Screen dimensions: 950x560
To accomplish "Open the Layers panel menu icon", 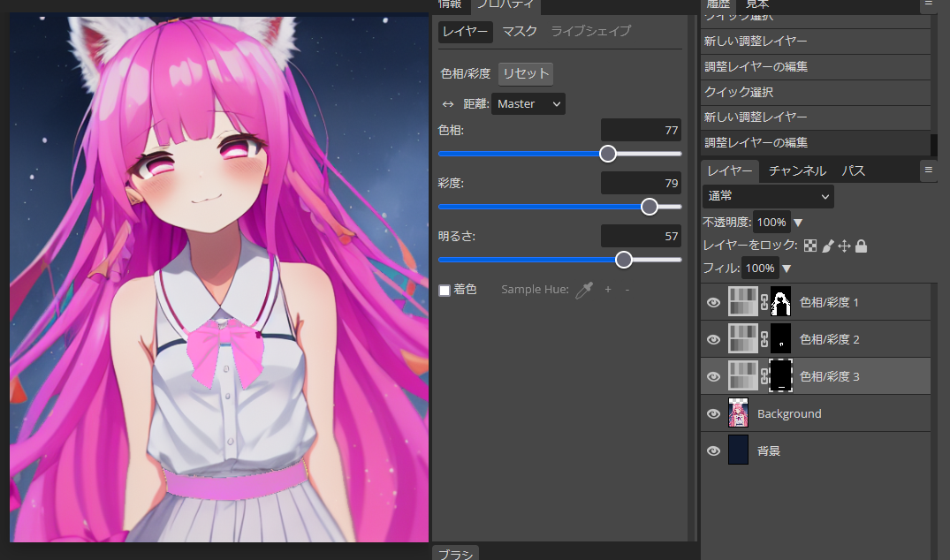I will tap(930, 170).
